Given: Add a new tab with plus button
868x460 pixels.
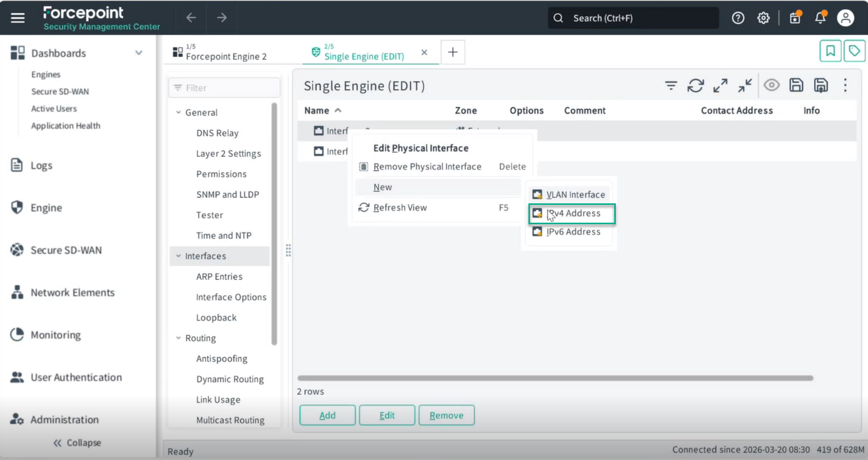Looking at the screenshot, I should [453, 52].
